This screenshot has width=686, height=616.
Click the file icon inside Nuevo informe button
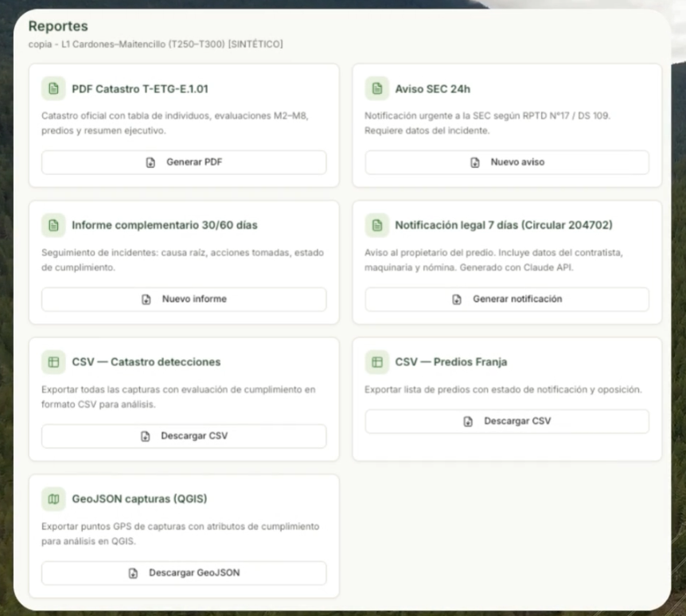point(146,300)
